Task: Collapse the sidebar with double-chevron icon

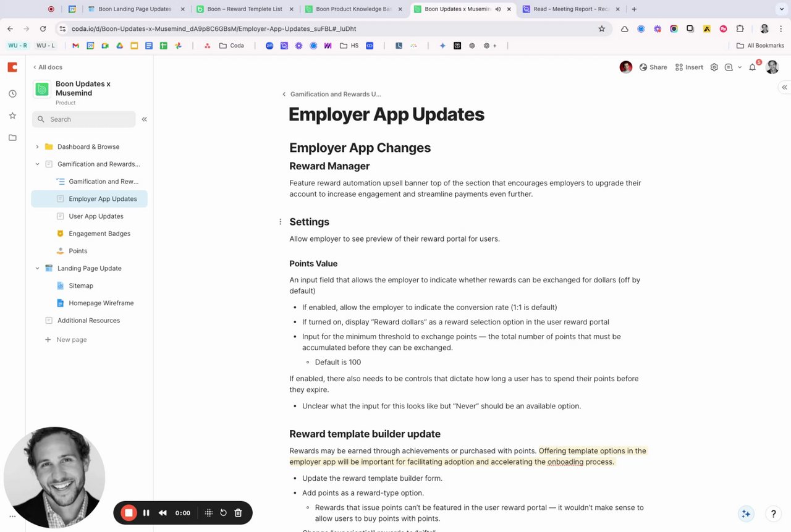Action: [144, 119]
